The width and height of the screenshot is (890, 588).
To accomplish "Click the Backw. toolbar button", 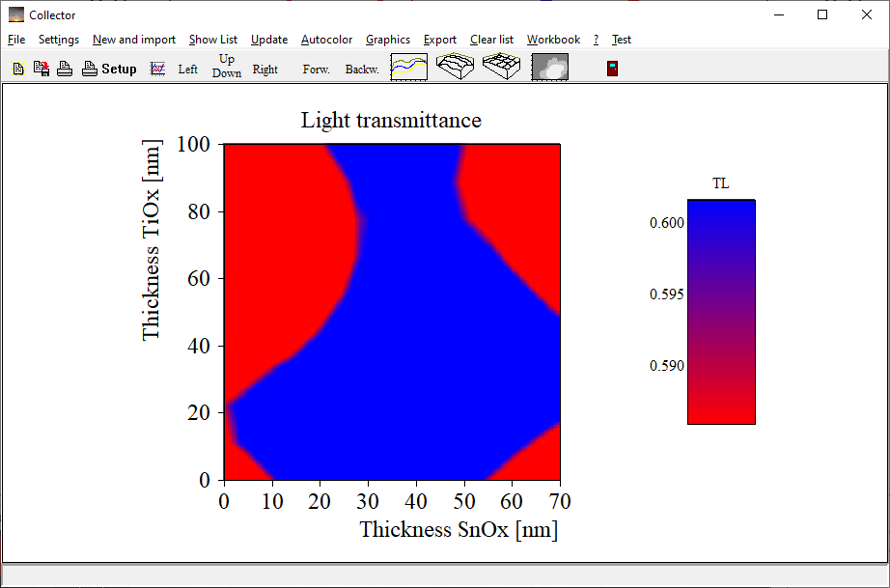I will pos(362,70).
